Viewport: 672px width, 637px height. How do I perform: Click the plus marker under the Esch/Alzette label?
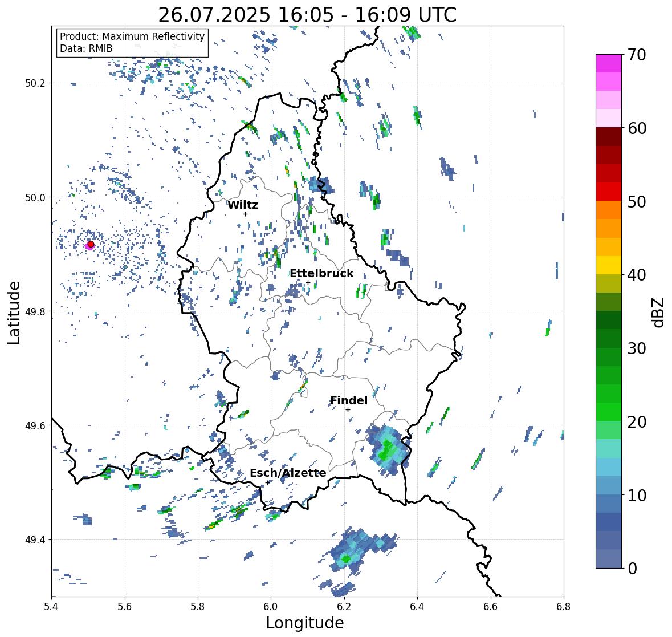pyautogui.click(x=268, y=482)
